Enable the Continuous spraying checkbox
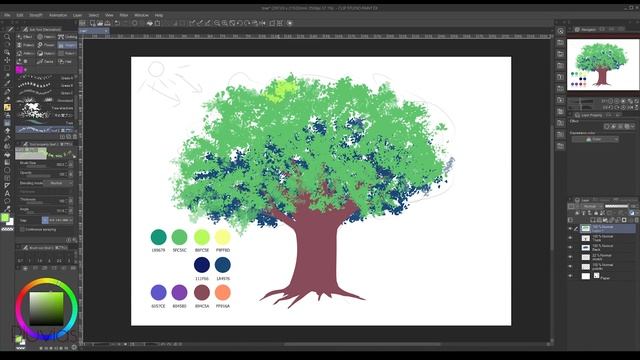This screenshot has width=640, height=360. tap(22, 230)
